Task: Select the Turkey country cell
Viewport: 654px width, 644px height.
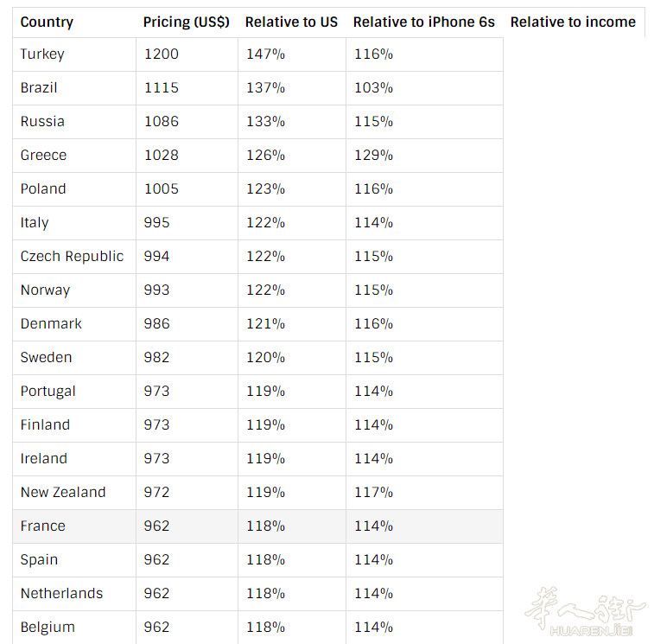Action: pos(42,54)
